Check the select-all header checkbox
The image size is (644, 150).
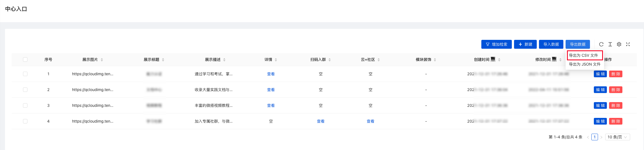25,60
